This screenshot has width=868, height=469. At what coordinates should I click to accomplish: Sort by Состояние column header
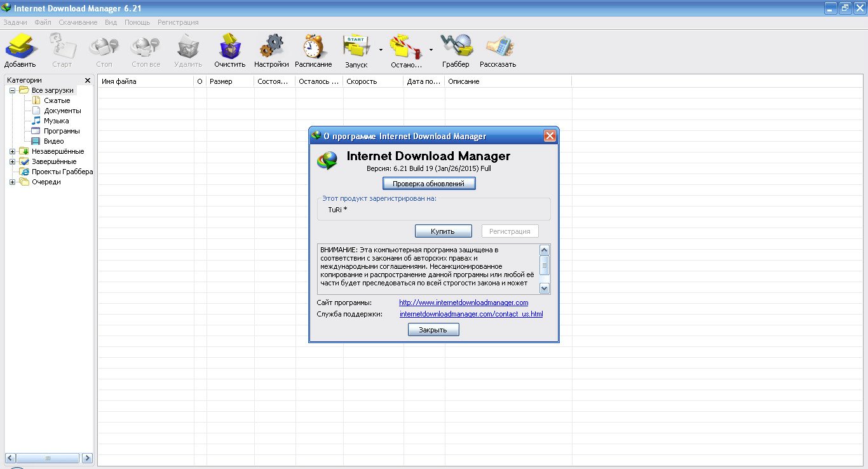[275, 81]
